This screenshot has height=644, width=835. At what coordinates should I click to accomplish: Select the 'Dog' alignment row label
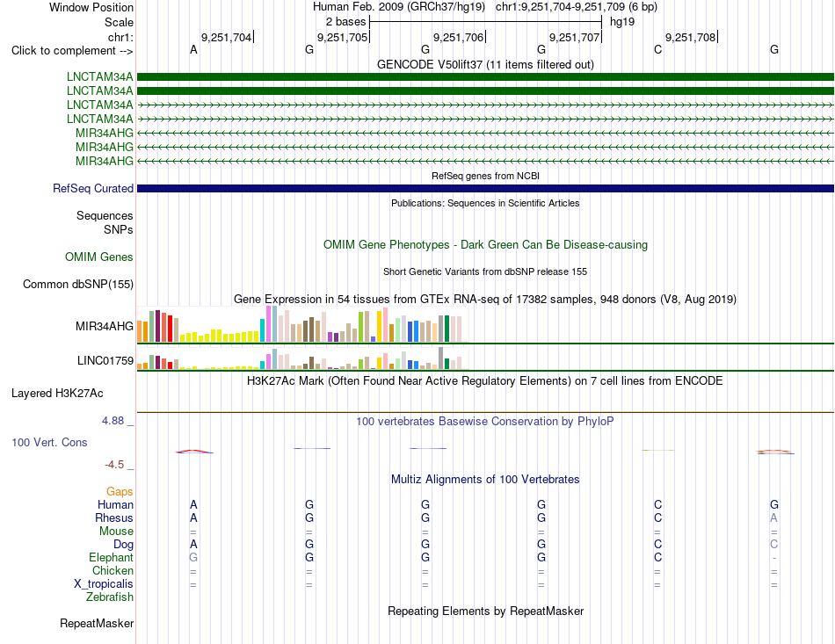124,545
